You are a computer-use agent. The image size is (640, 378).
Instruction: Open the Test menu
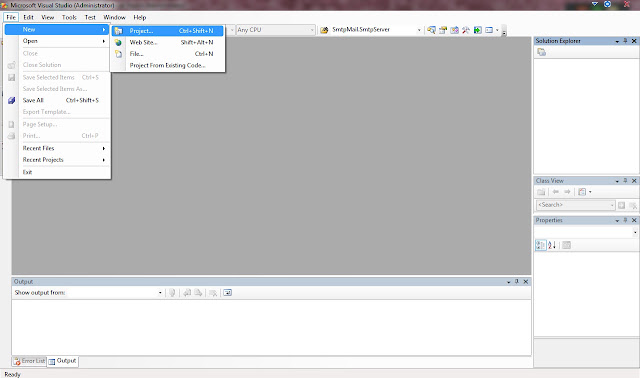[x=90, y=18]
